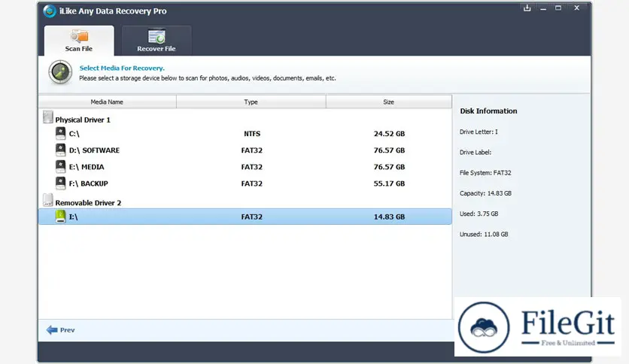Select the I:\ removable drive text
Screen dimensions: 629x364
pos(74,217)
